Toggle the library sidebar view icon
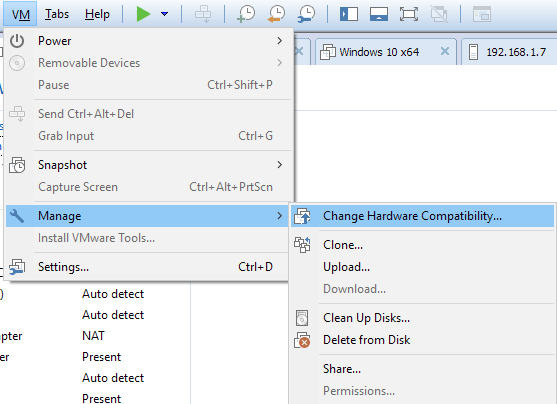This screenshot has width=557, height=404. tap(349, 15)
